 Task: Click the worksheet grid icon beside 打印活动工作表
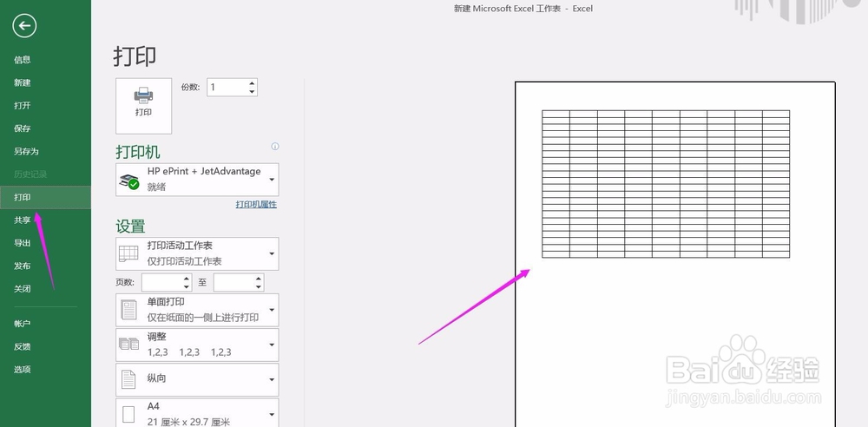[x=128, y=253]
